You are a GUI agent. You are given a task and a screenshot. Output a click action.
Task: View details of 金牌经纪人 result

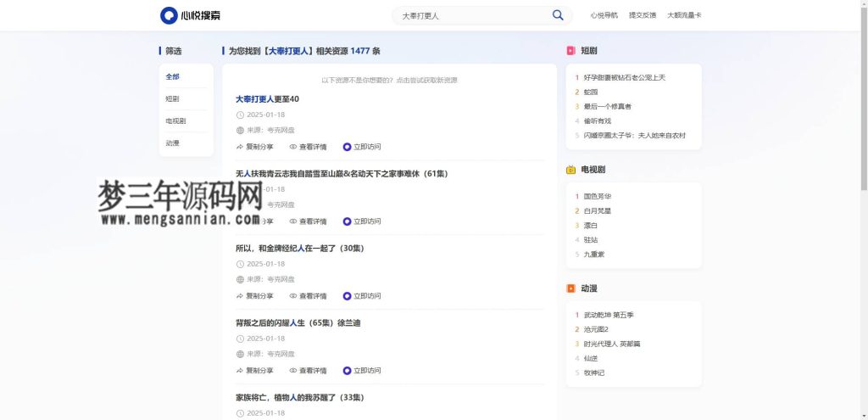click(313, 296)
